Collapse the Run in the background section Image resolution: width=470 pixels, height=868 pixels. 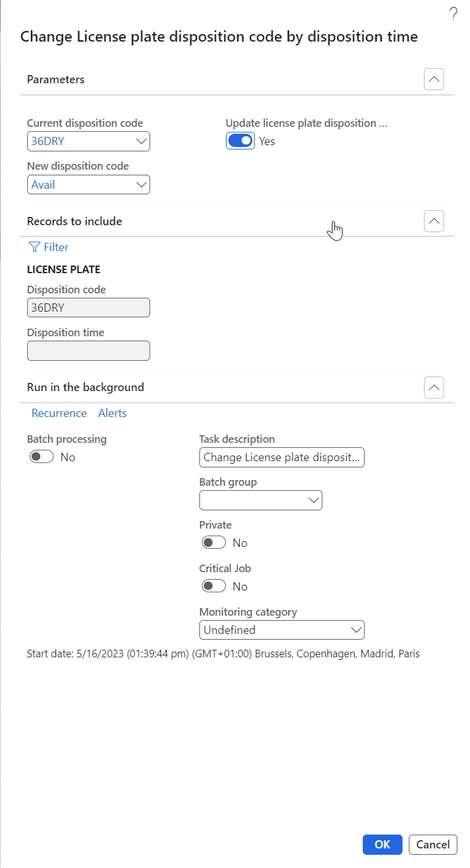point(434,387)
